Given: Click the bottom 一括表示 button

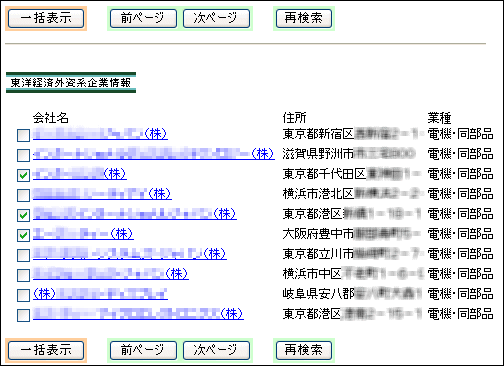Looking at the screenshot, I should point(46,350).
